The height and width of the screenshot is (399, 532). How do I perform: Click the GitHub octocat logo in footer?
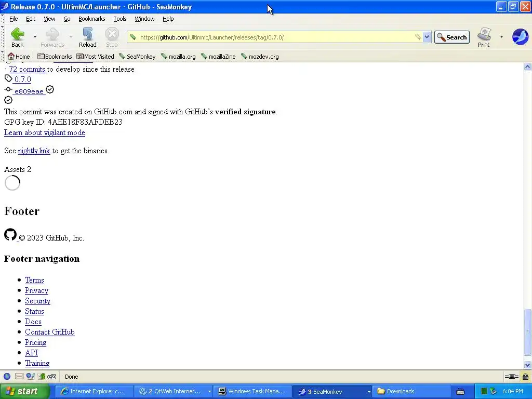pos(10,234)
